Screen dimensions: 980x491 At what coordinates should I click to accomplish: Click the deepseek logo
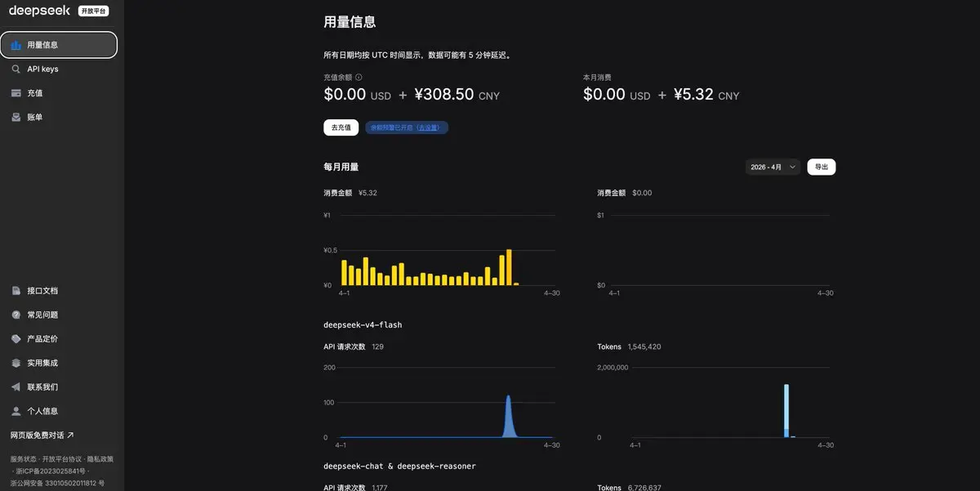[40, 11]
